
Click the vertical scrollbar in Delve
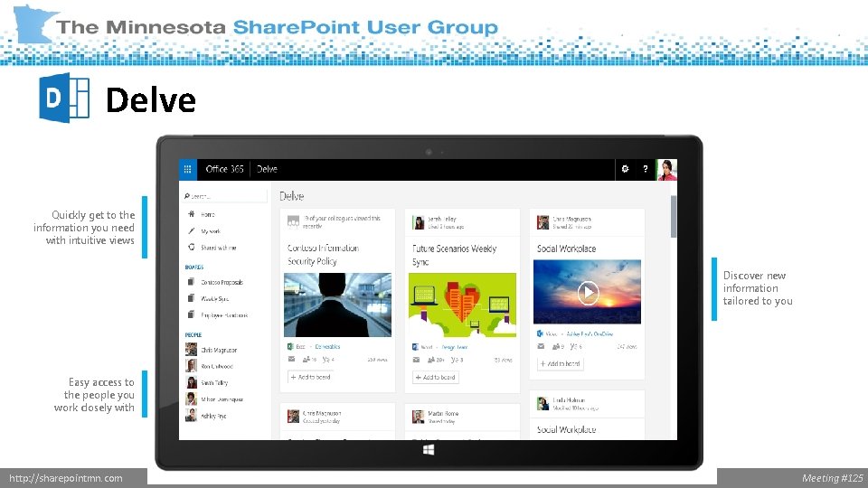point(674,216)
